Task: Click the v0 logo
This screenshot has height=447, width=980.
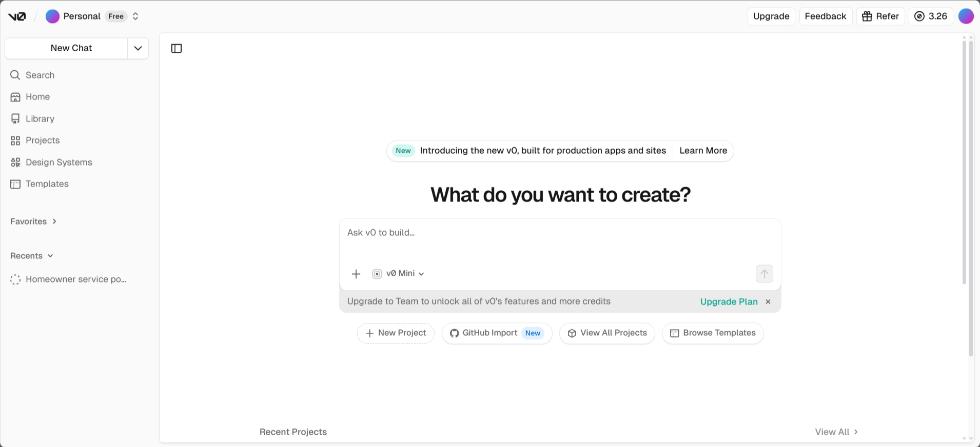Action: click(x=17, y=16)
